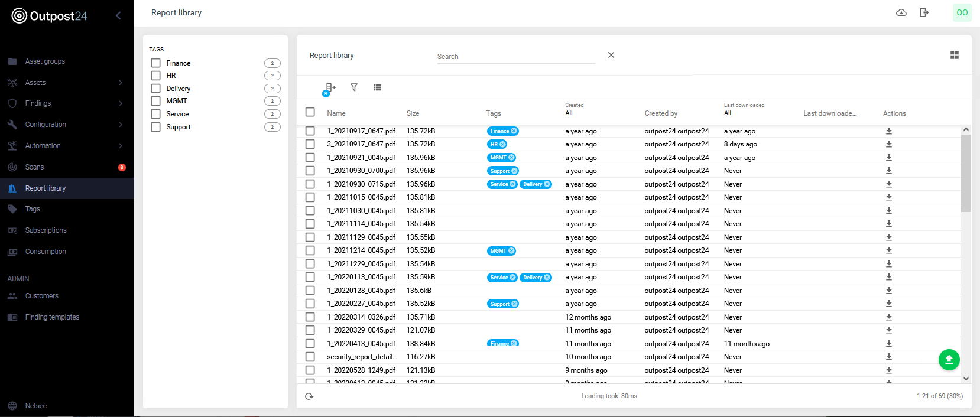Sort table by Created by column header

(x=661, y=113)
